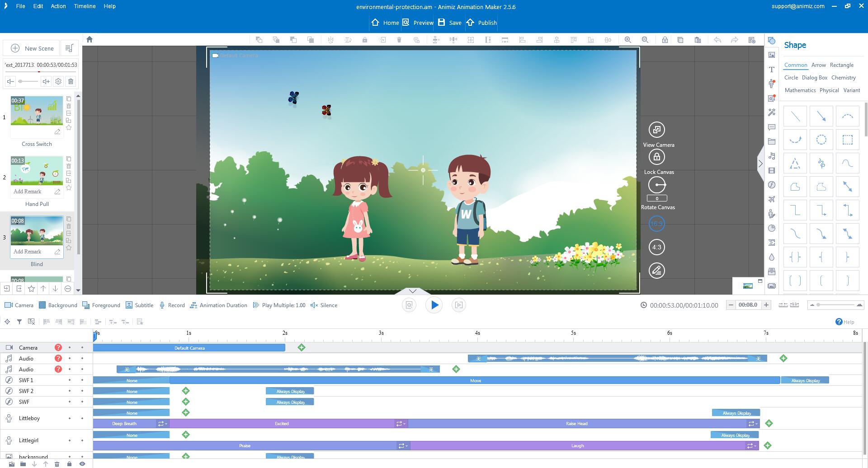Select the straight line shape
Viewport: 868px width, 468px height.
click(x=795, y=117)
